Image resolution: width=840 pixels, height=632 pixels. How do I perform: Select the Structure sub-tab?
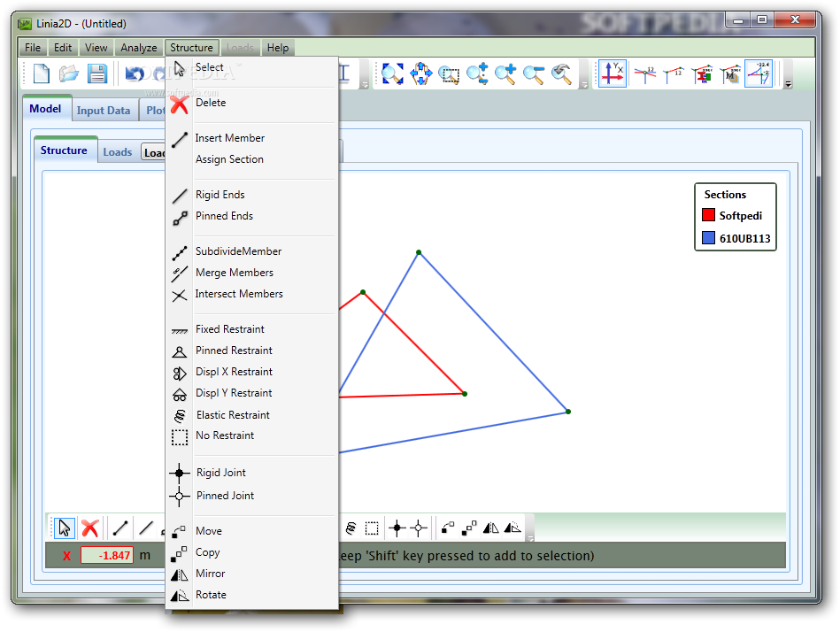click(64, 150)
